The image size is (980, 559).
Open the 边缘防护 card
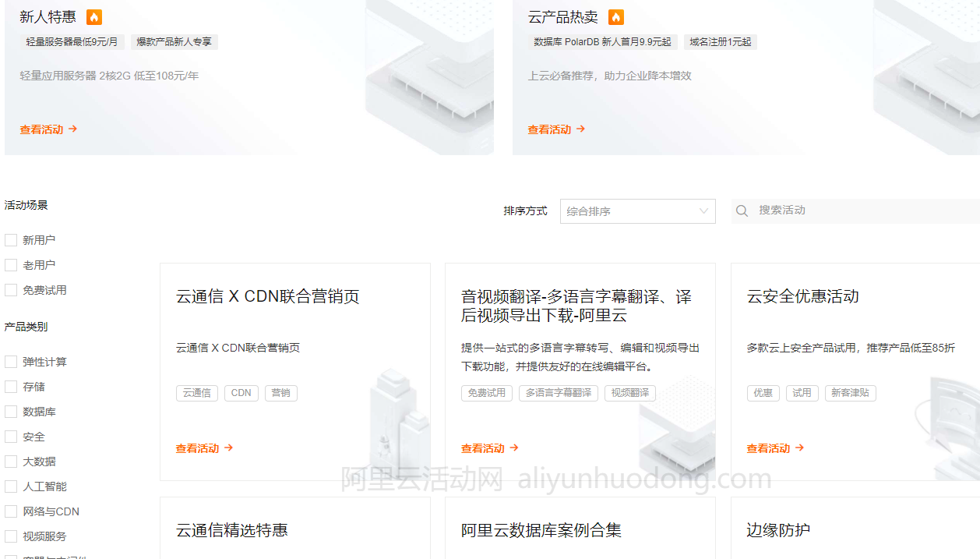pos(778,530)
